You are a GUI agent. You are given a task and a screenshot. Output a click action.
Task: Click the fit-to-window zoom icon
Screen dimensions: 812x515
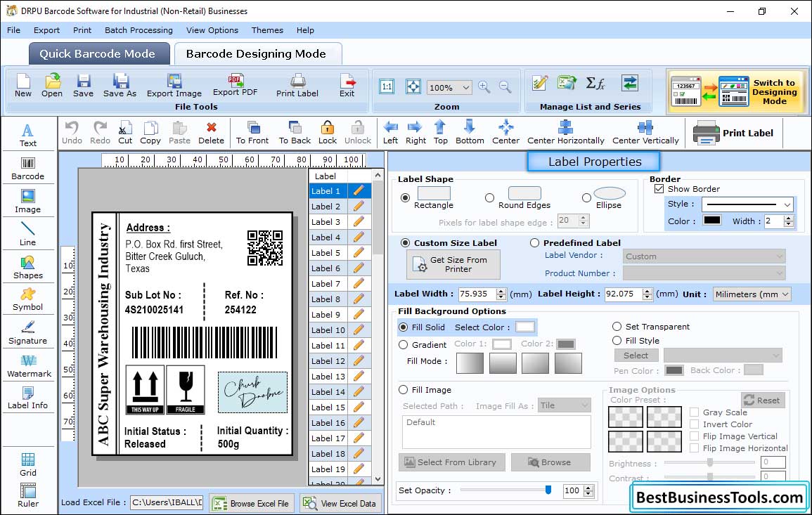(413, 86)
